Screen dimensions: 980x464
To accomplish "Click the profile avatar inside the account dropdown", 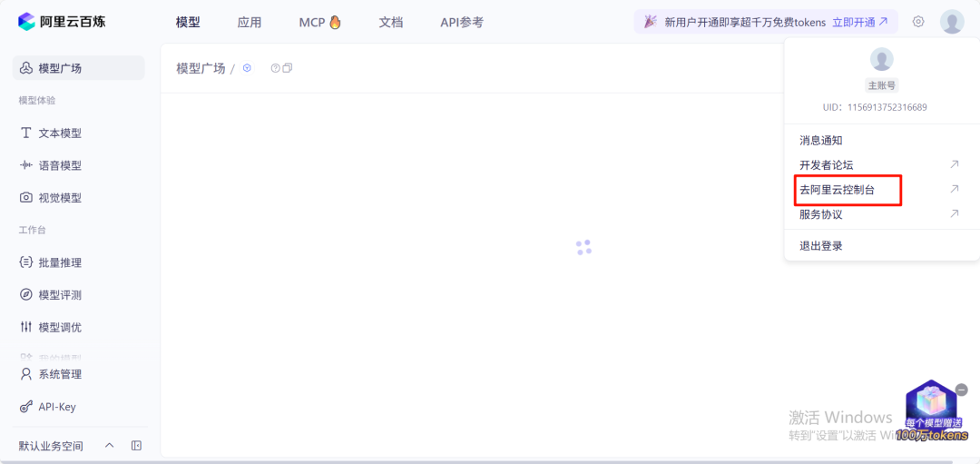I will [881, 59].
